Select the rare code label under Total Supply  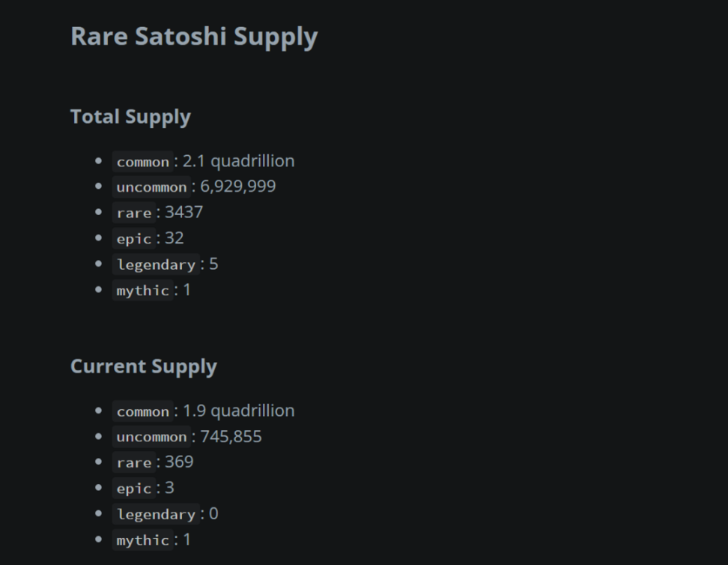click(x=134, y=213)
